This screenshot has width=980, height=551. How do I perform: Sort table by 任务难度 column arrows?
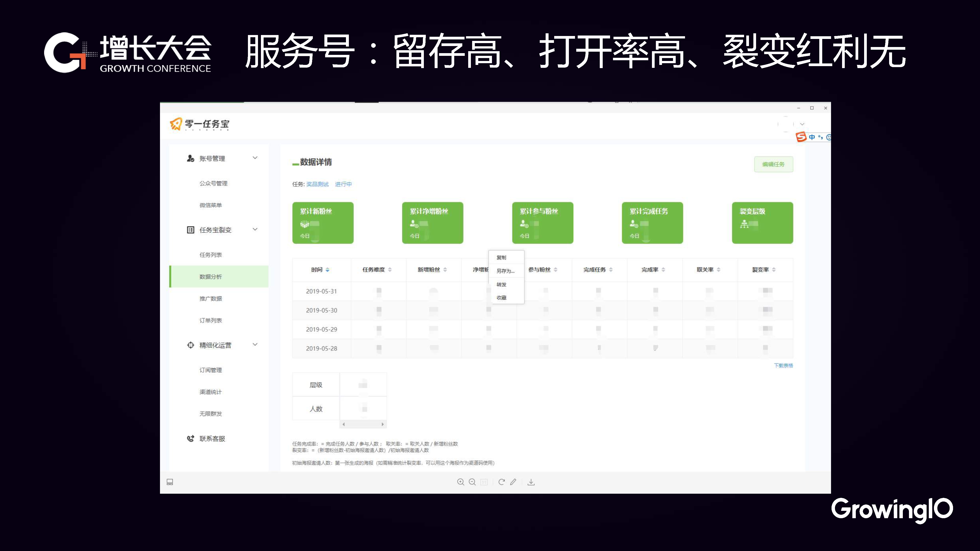click(x=390, y=270)
